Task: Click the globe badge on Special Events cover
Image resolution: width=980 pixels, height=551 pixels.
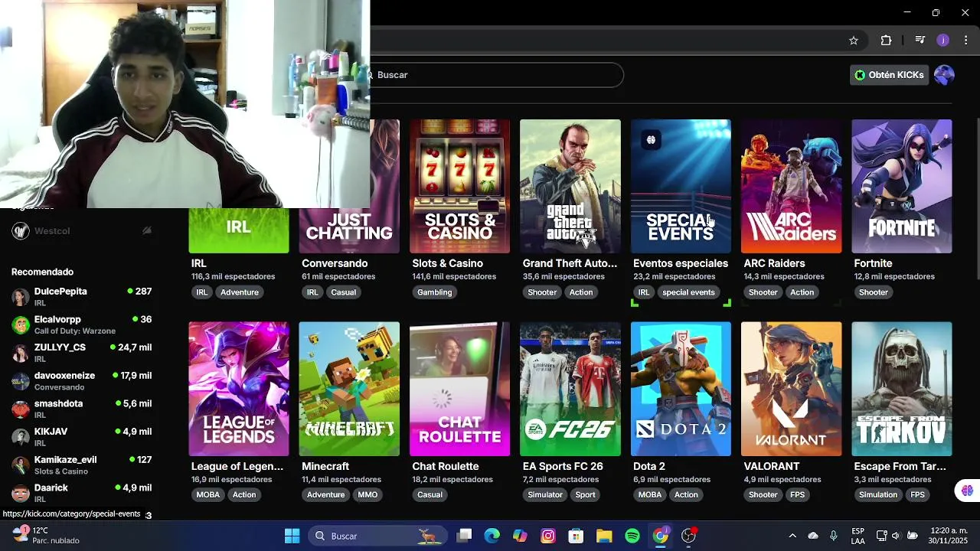Action: (x=651, y=140)
